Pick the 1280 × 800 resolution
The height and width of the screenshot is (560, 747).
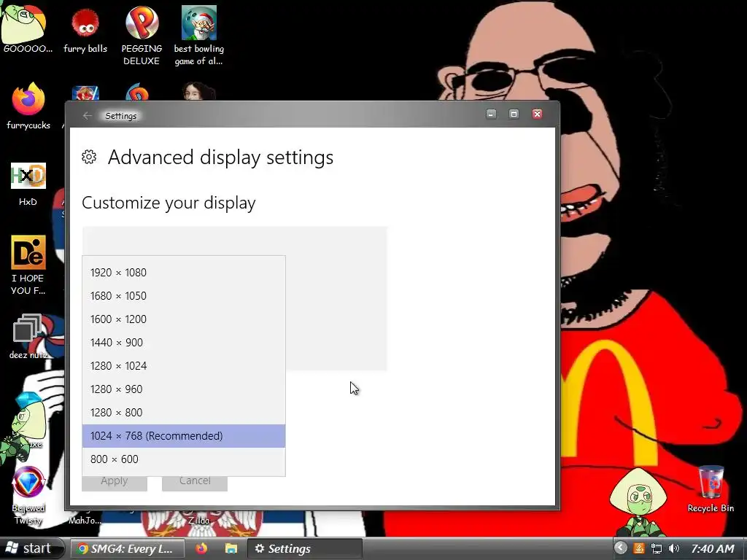click(x=184, y=413)
